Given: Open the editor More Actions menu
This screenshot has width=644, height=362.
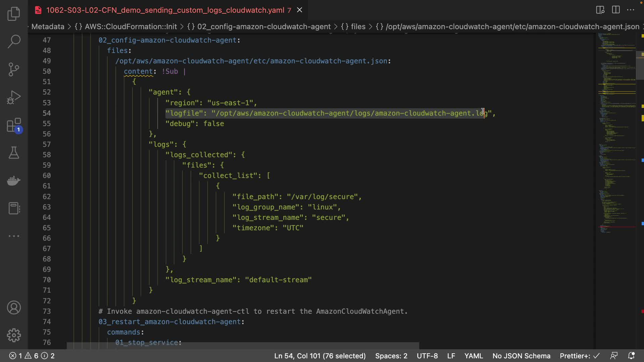Looking at the screenshot, I should point(631,10).
